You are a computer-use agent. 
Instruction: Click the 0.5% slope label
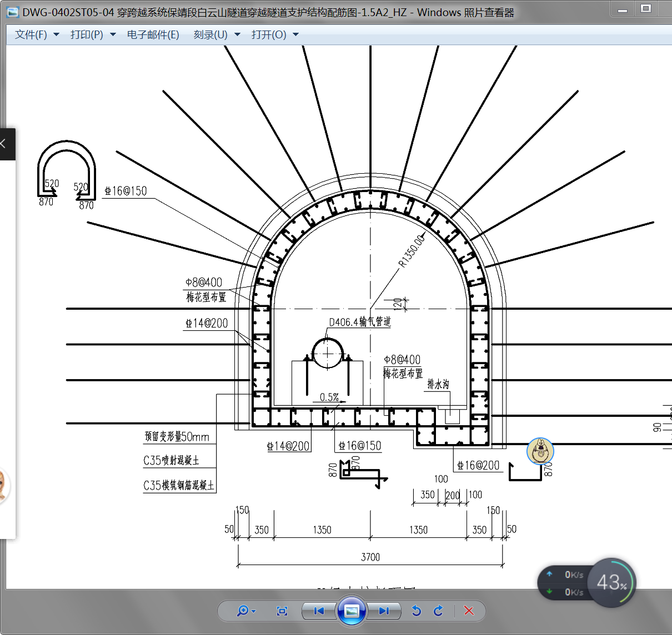tap(329, 397)
